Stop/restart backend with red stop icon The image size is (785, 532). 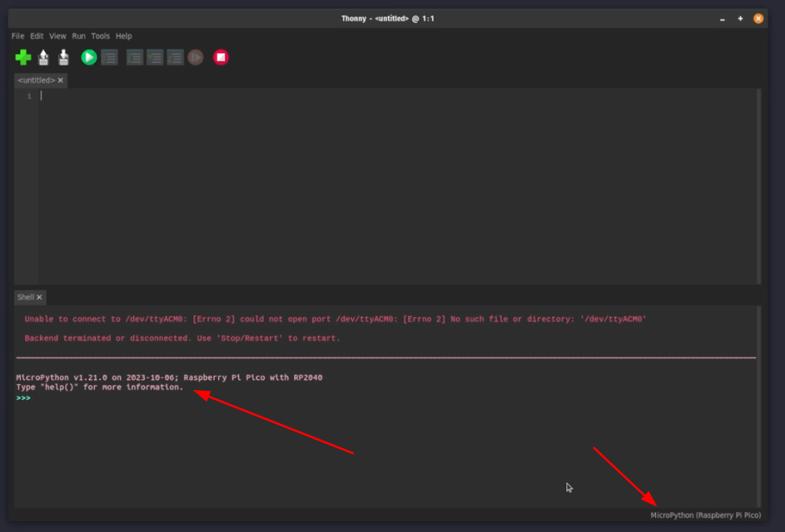pyautogui.click(x=221, y=57)
